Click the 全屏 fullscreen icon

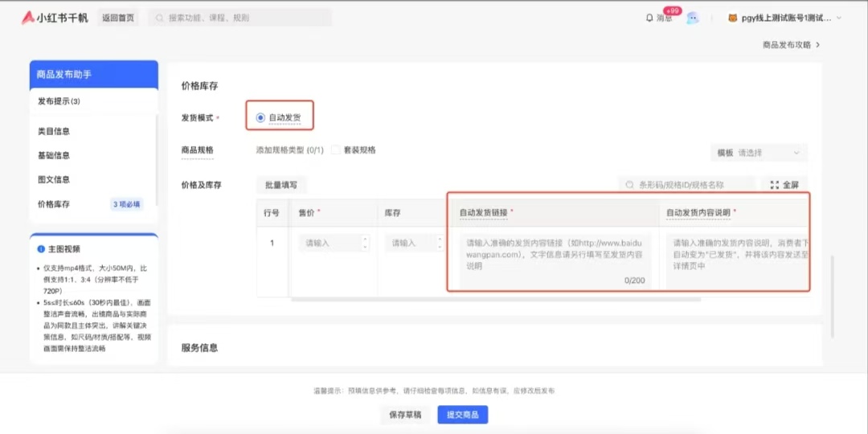click(x=775, y=185)
